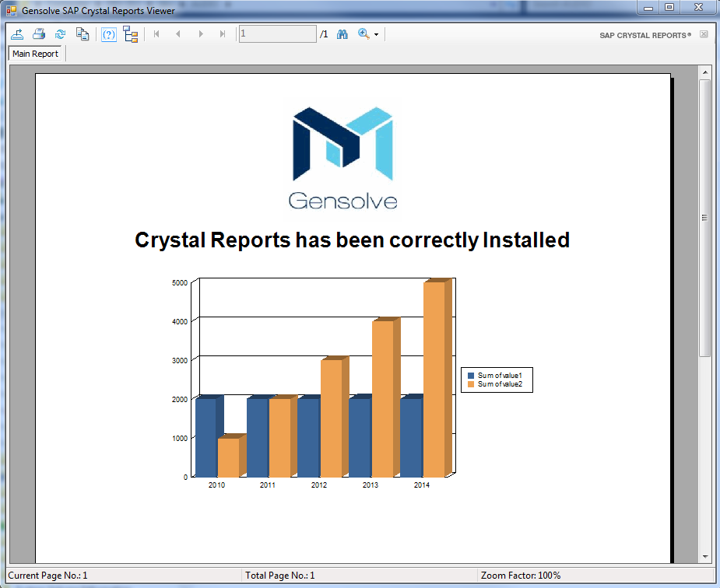The width and height of the screenshot is (720, 588).
Task: Toggle the Parameter Panel button
Action: pos(109,34)
